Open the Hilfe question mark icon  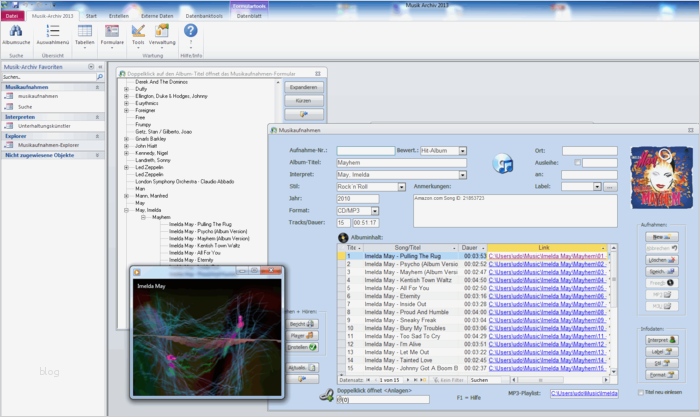tap(190, 32)
